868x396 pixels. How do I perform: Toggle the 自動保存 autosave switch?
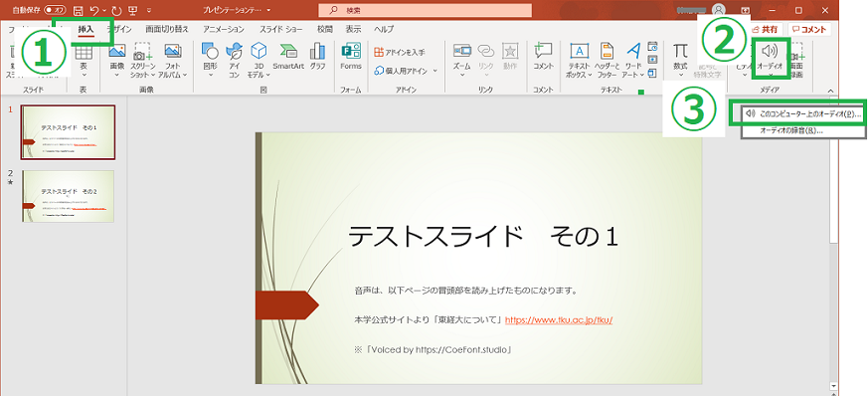(x=56, y=10)
